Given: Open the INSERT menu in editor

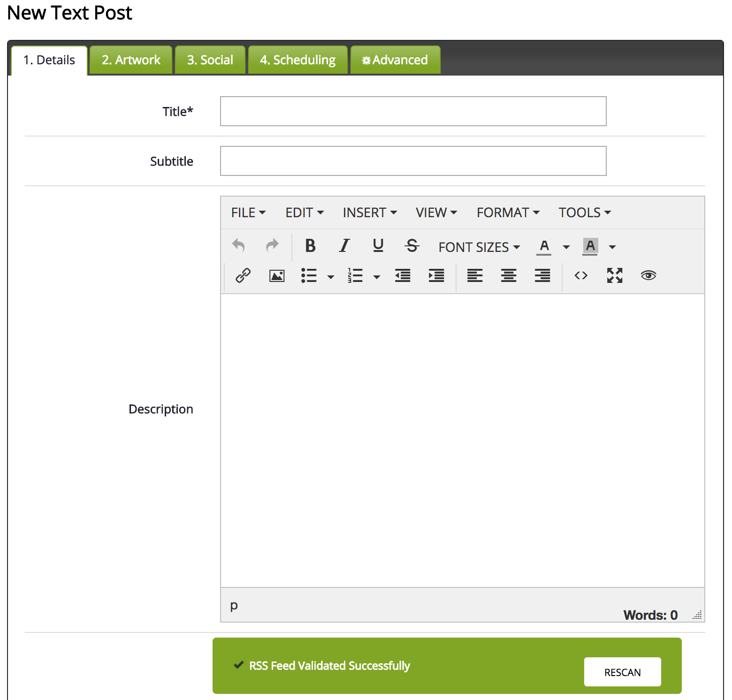Looking at the screenshot, I should [370, 213].
